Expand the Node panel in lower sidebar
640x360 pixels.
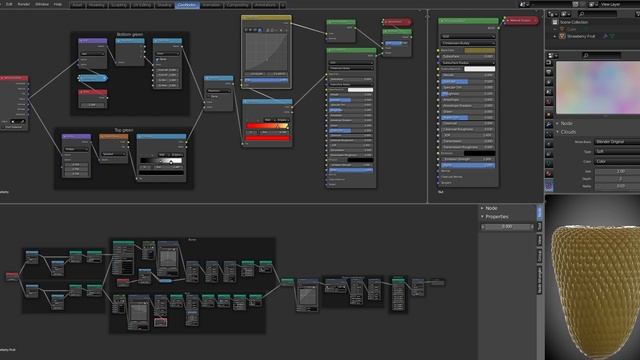pos(482,208)
